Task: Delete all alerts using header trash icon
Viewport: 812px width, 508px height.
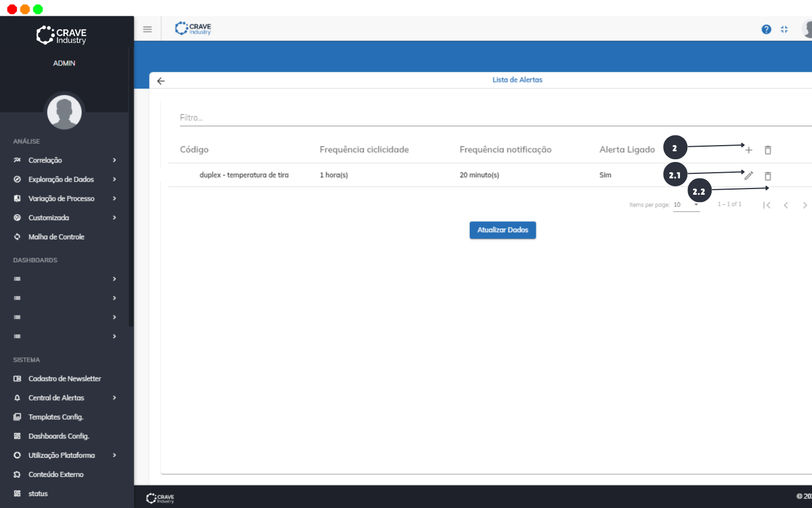Action: 767,150
